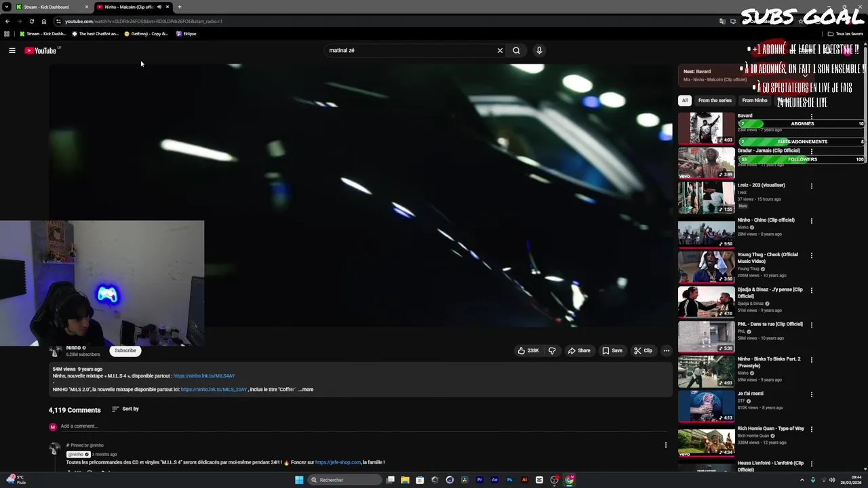Open options menu for t.reiz - 203
The width and height of the screenshot is (868, 488).
point(811,186)
